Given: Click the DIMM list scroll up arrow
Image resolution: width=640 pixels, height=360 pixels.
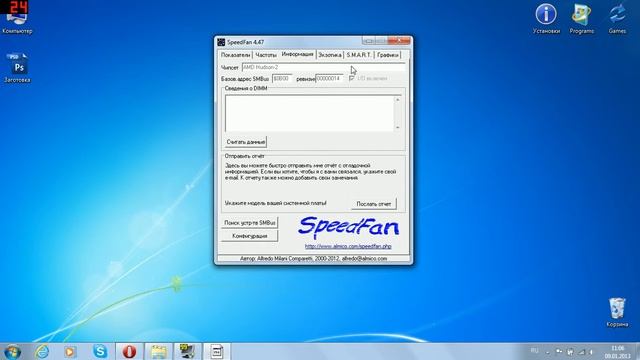Looking at the screenshot, I should click(398, 100).
